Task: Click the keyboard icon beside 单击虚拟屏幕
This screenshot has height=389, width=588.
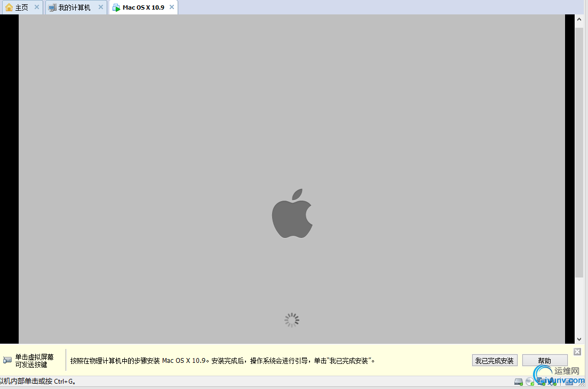Action: 7,360
